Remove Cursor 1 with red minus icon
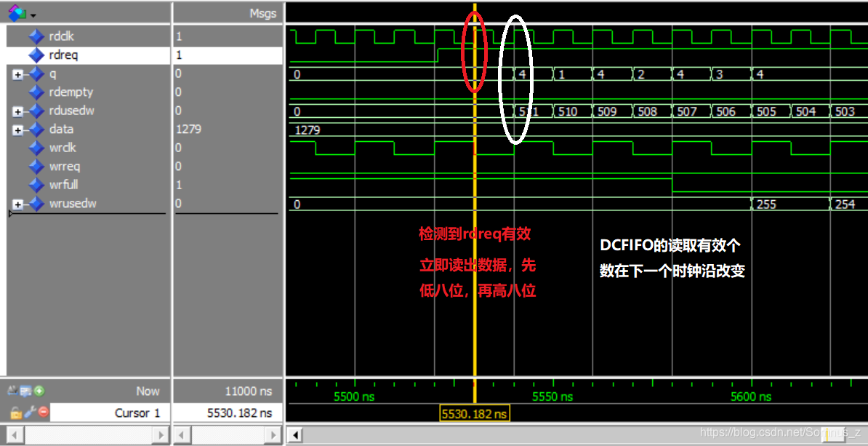 click(43, 413)
